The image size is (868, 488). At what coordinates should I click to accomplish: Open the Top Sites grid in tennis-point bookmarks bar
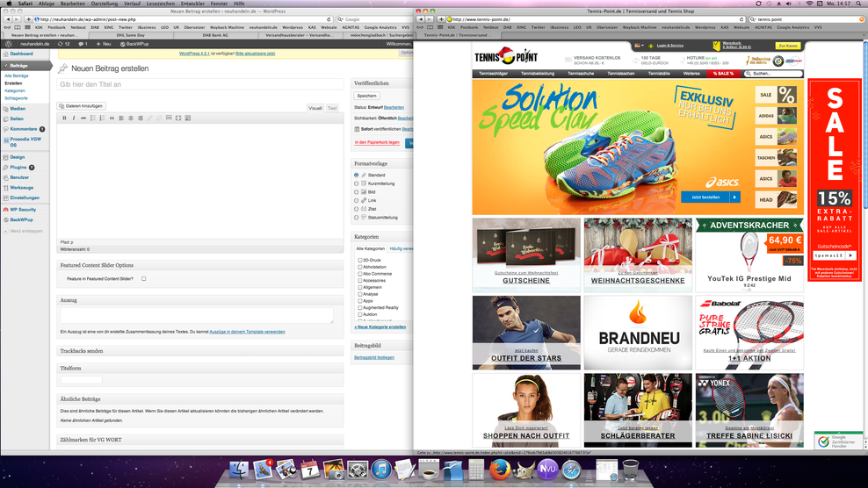click(x=440, y=27)
